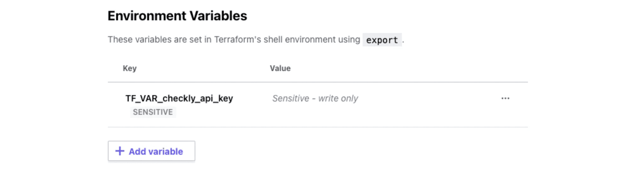The image size is (644, 172).
Task: Click "write only" in the value cell
Action: coord(338,98)
